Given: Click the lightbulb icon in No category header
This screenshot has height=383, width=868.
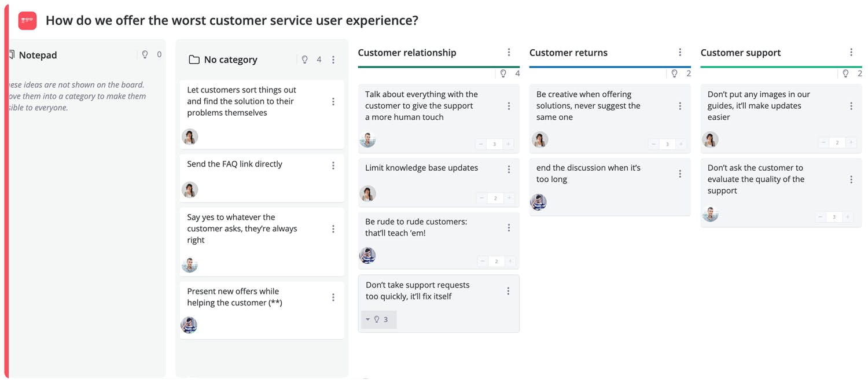Looking at the screenshot, I should click(x=305, y=60).
